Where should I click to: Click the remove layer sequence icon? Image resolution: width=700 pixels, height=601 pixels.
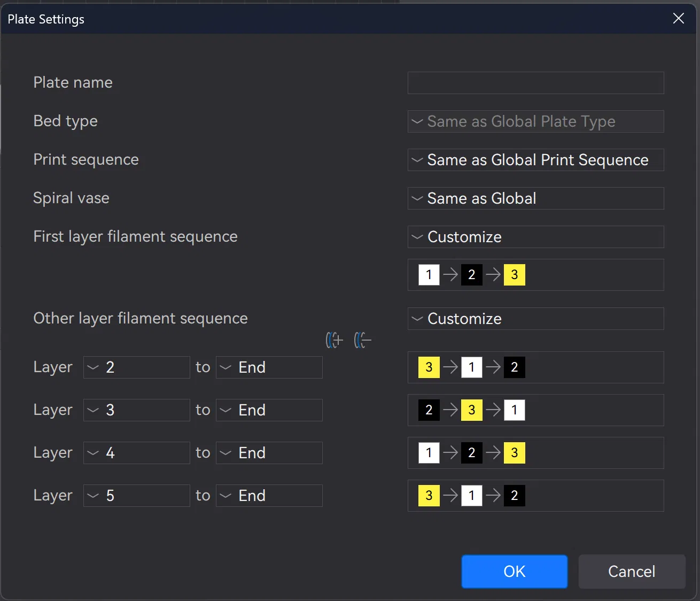(x=362, y=340)
